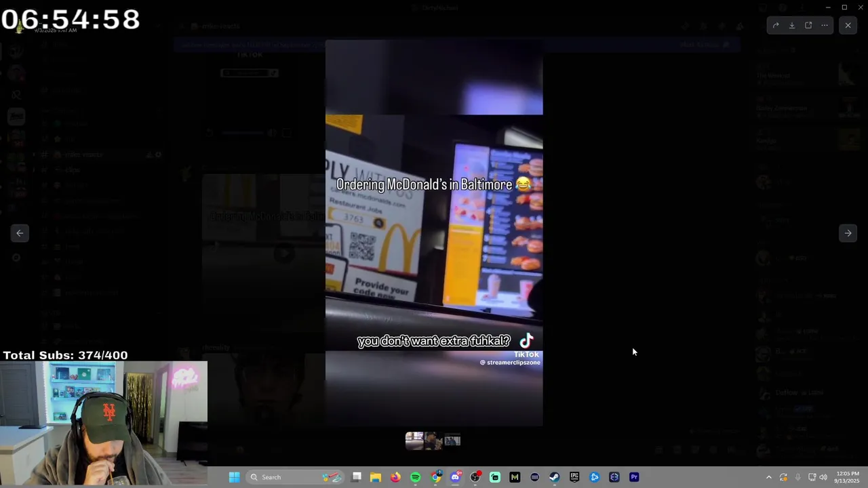
Task: Open Steam from the taskbar
Action: click(555, 477)
